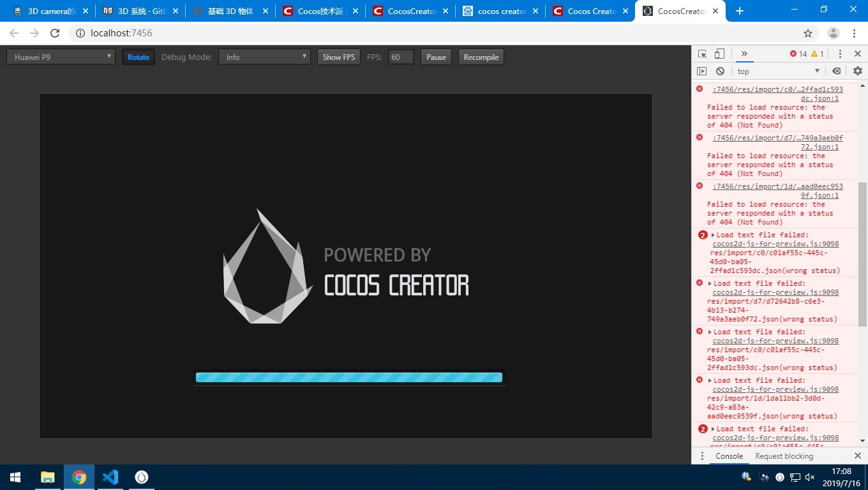Bookmark this page with the star icon

[808, 33]
